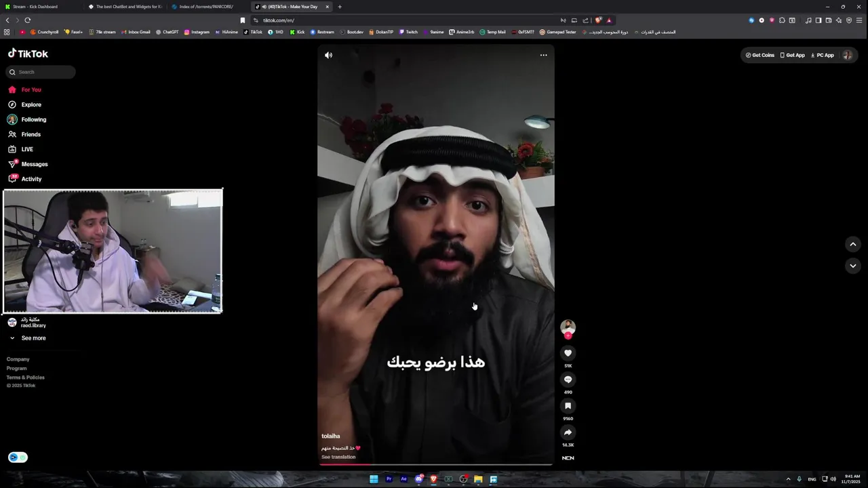Toggle the switch at bottom left of sidebar
The height and width of the screenshot is (488, 868).
[18, 457]
